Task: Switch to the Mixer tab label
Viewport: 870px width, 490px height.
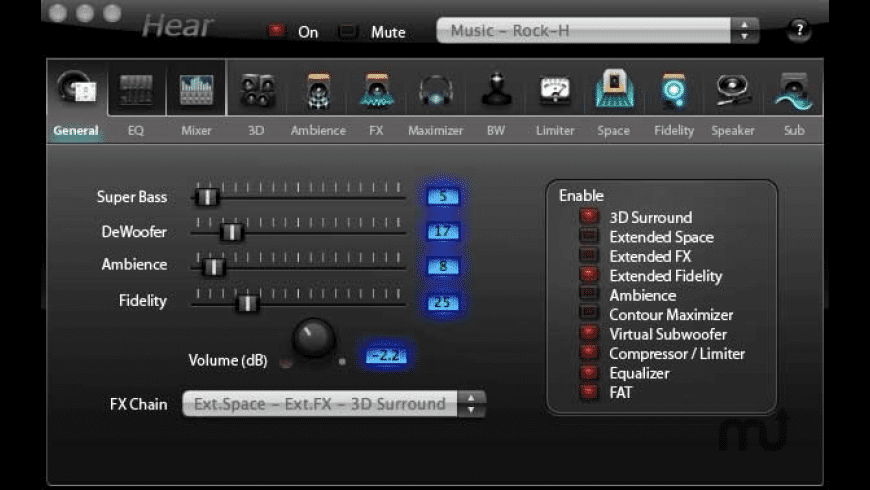Action: 196,131
